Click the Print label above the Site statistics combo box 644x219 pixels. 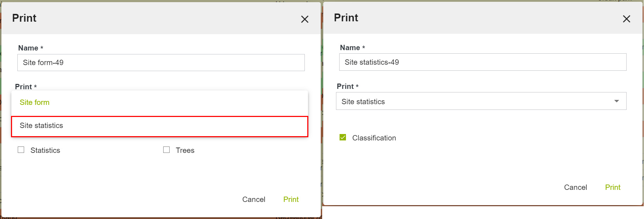click(x=345, y=86)
